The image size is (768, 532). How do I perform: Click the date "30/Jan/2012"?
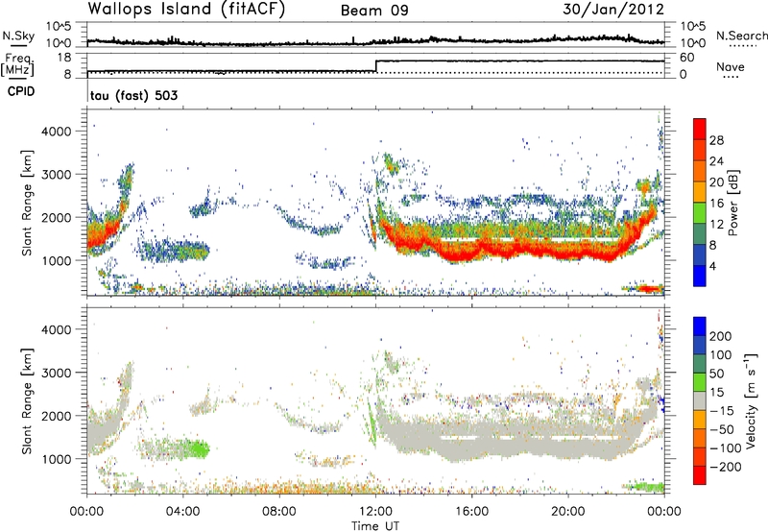[x=613, y=10]
